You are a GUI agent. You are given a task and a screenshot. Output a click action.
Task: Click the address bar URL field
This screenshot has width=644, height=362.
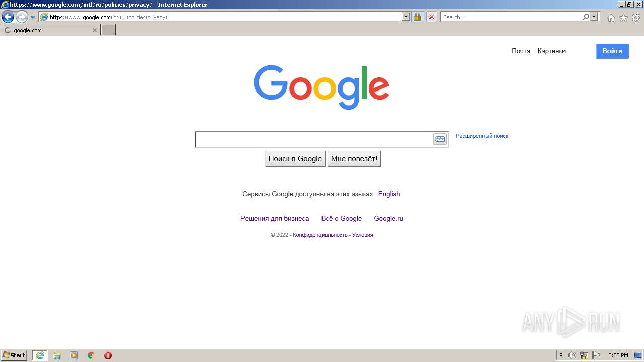(220, 17)
